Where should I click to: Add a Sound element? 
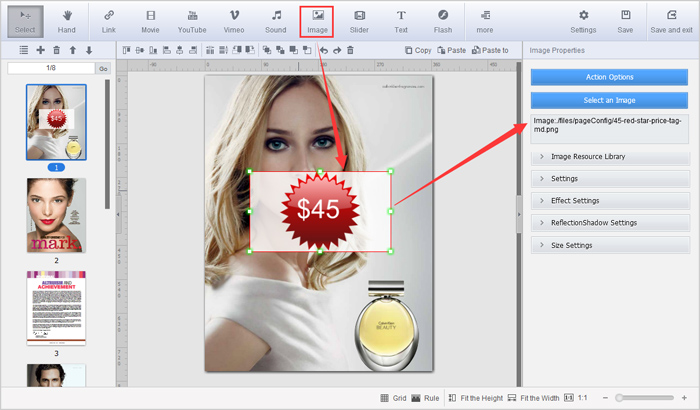(276, 20)
